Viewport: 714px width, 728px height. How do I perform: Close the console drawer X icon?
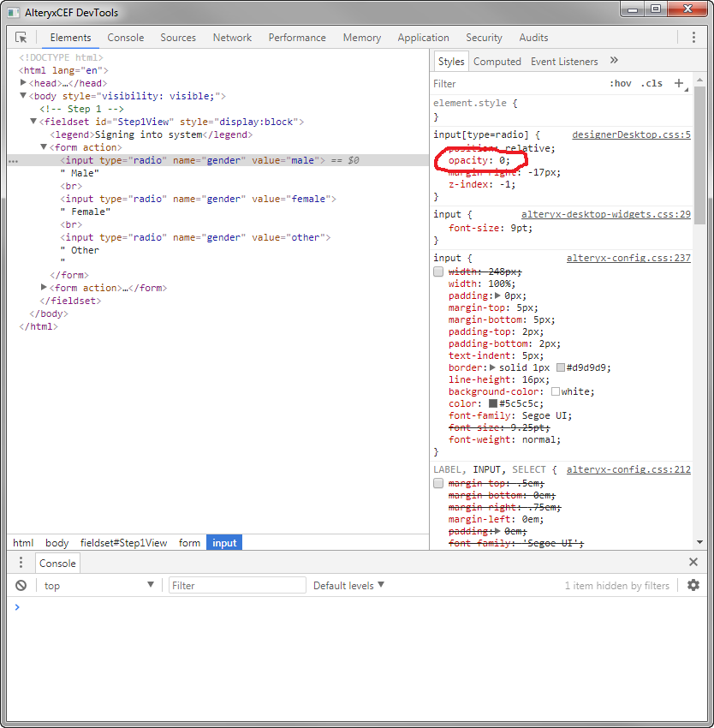pyautogui.click(x=693, y=562)
